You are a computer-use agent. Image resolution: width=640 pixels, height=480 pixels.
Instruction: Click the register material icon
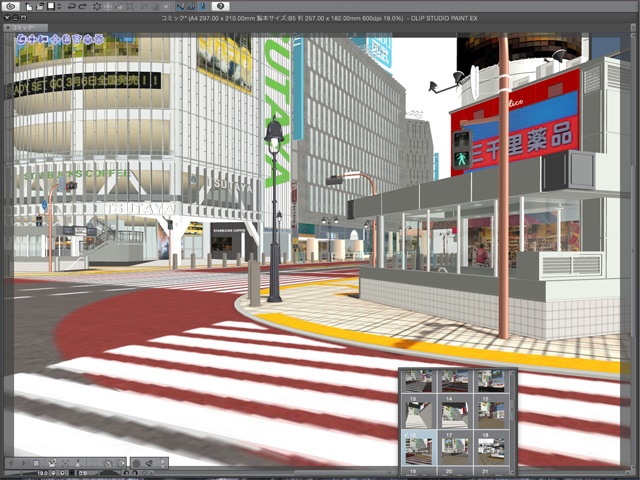coord(149,463)
